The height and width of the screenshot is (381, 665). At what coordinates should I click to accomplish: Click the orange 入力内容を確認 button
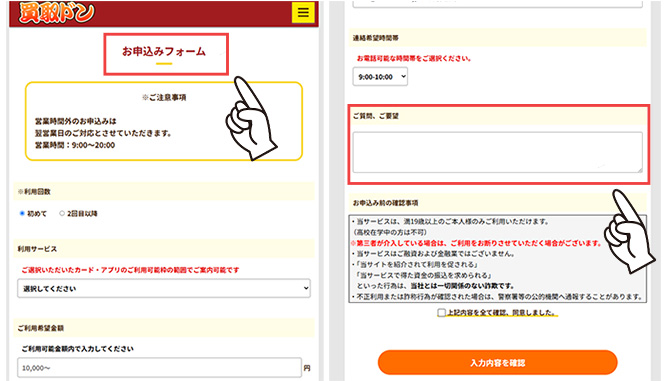pyautogui.click(x=497, y=363)
